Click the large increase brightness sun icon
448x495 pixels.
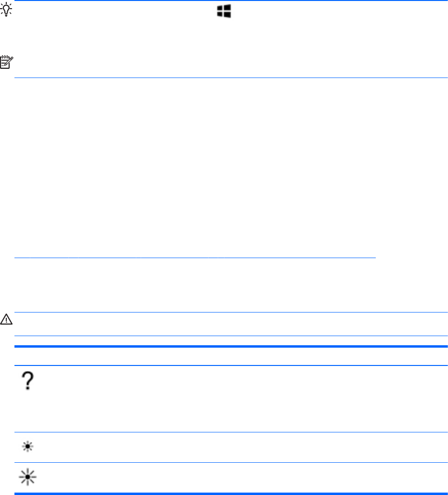pos(29,478)
